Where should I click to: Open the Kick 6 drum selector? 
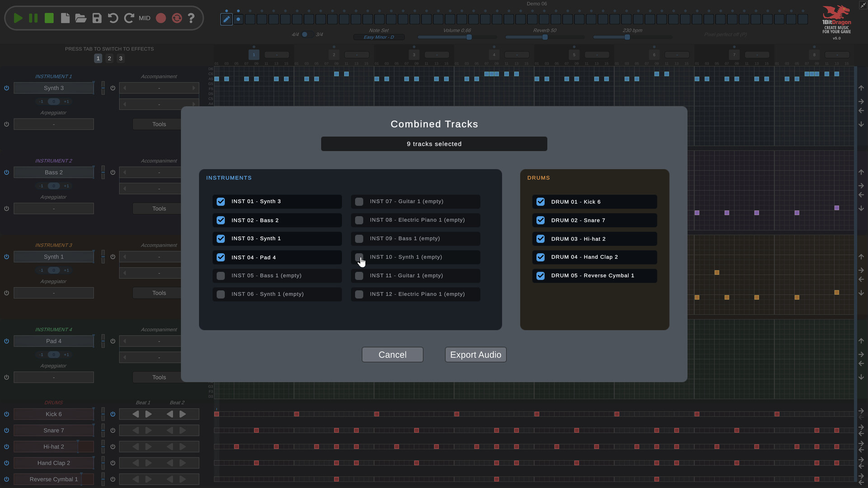tap(54, 414)
